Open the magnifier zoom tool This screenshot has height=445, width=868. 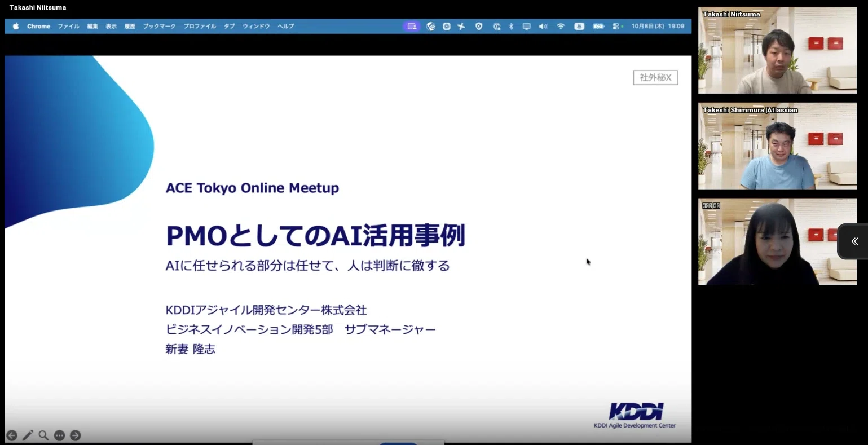pos(43,435)
